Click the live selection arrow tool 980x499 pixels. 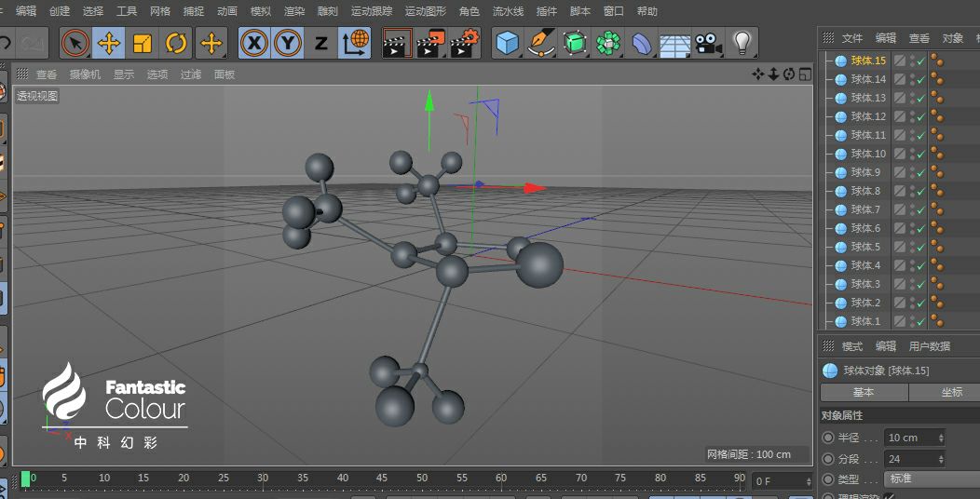click(x=75, y=43)
